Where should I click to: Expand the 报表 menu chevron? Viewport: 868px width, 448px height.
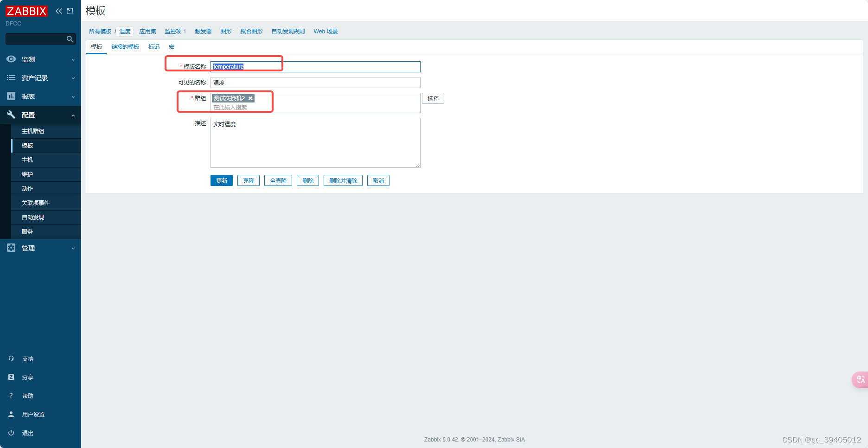[x=73, y=96]
